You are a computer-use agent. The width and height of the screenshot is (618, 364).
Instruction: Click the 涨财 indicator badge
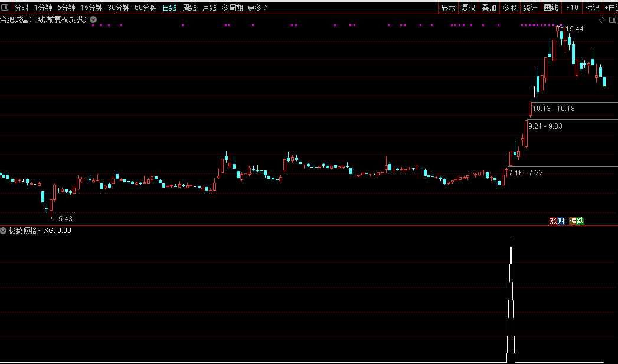[557, 221]
